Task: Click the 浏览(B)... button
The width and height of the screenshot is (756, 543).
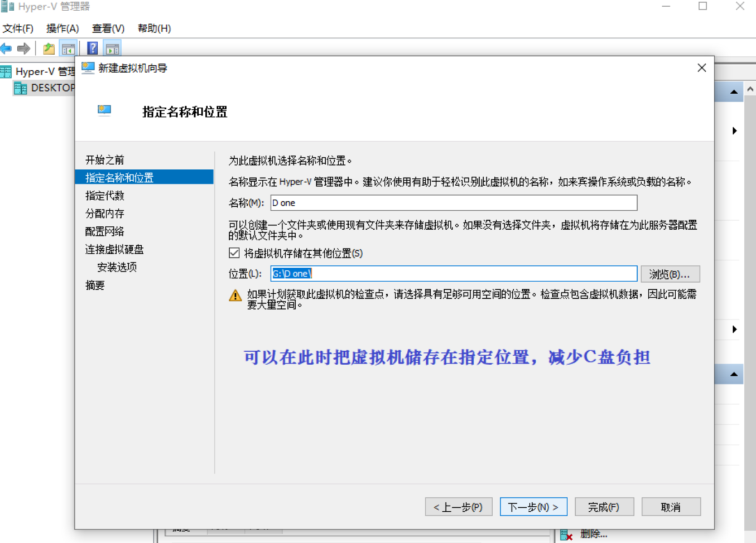Action: (x=670, y=274)
